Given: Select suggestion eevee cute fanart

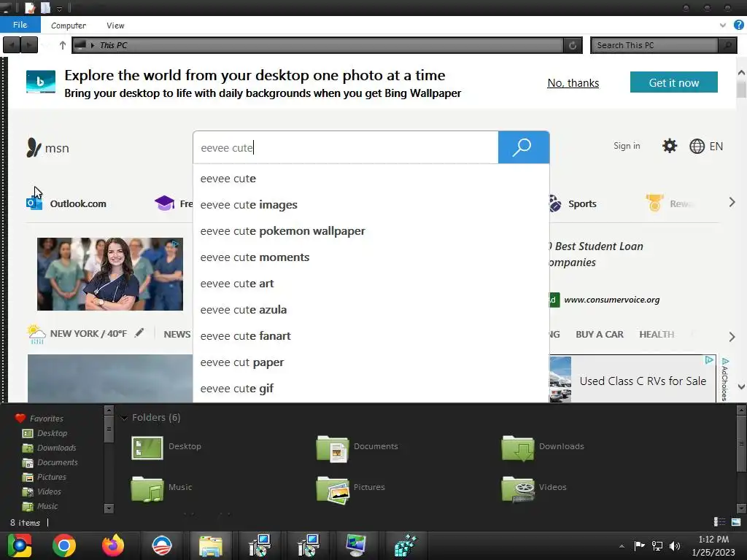Looking at the screenshot, I should click(x=371, y=335).
